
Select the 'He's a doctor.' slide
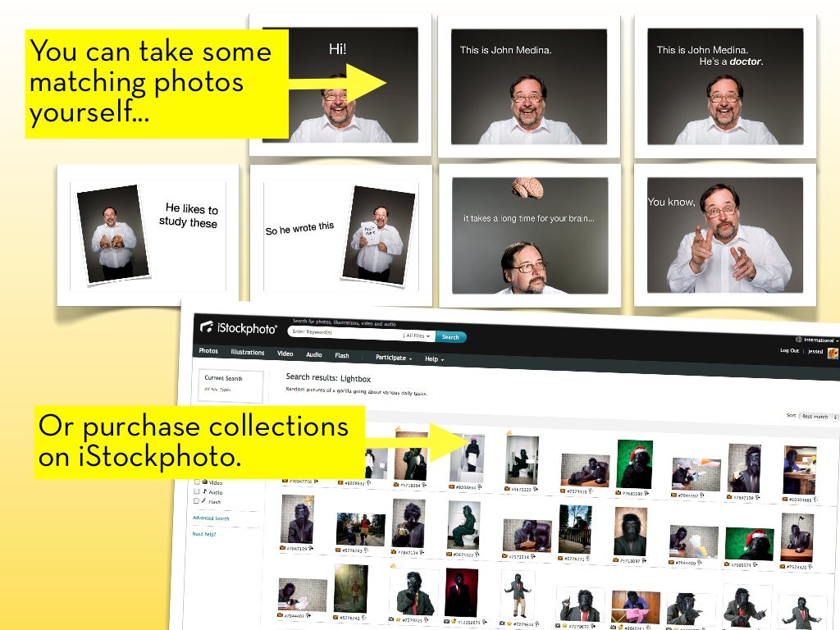725,86
